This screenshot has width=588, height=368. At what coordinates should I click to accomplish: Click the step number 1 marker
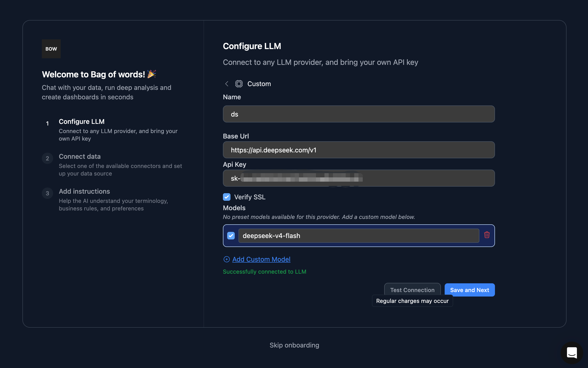point(47,123)
